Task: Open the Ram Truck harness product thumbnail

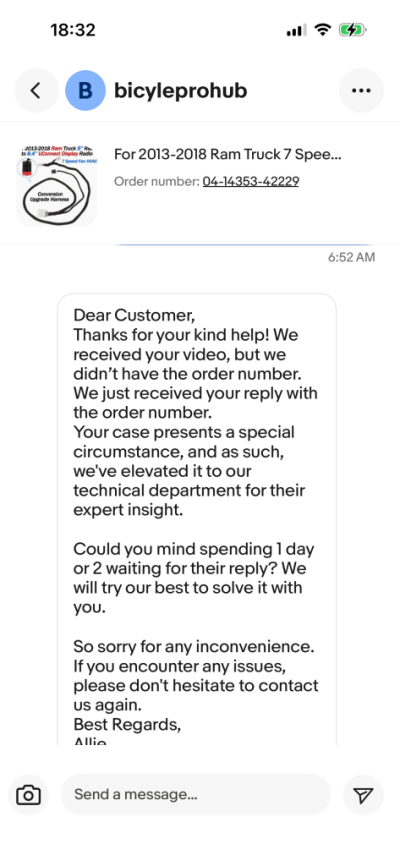Action: 57,184
